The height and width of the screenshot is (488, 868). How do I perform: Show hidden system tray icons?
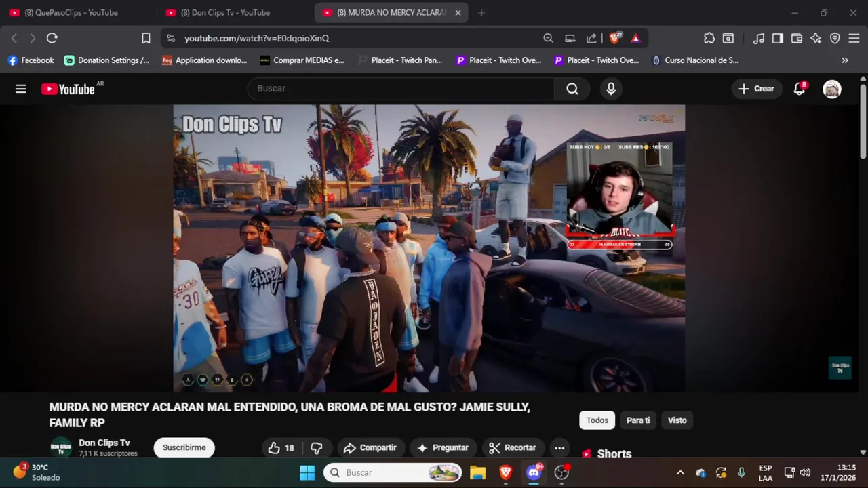[x=680, y=472]
